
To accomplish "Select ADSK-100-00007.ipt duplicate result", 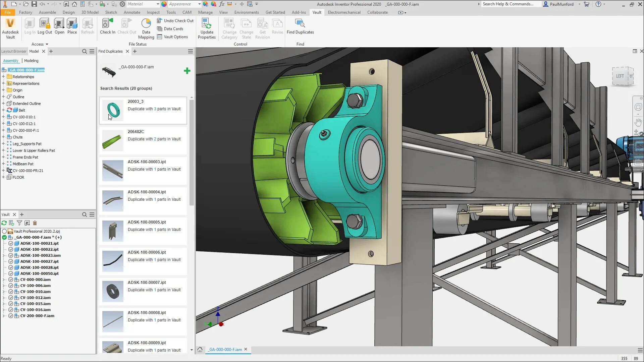I will pos(143,292).
